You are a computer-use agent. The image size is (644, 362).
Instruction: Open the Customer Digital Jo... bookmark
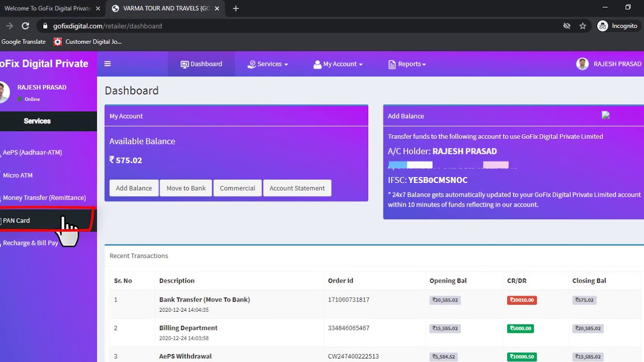pos(88,42)
